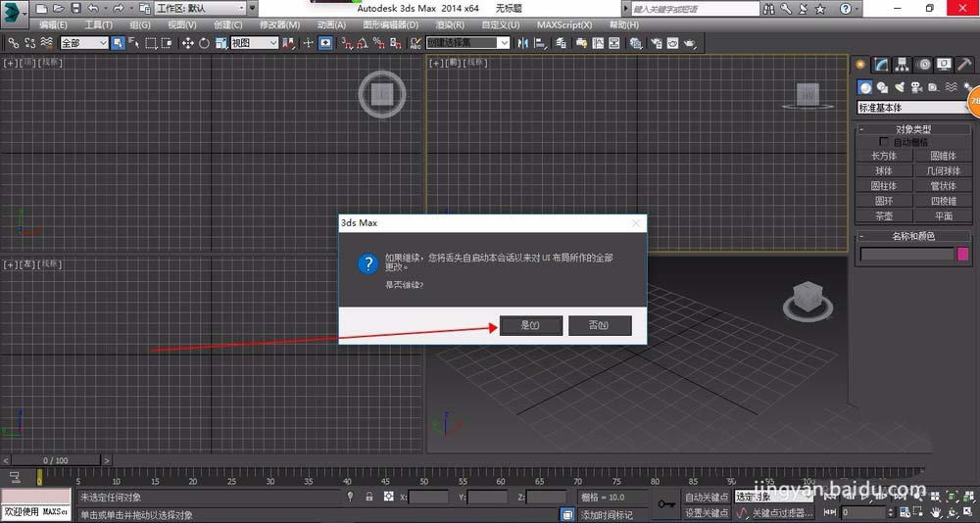Select the Select and Rotate tool
This screenshot has height=523, width=980.
[x=205, y=43]
